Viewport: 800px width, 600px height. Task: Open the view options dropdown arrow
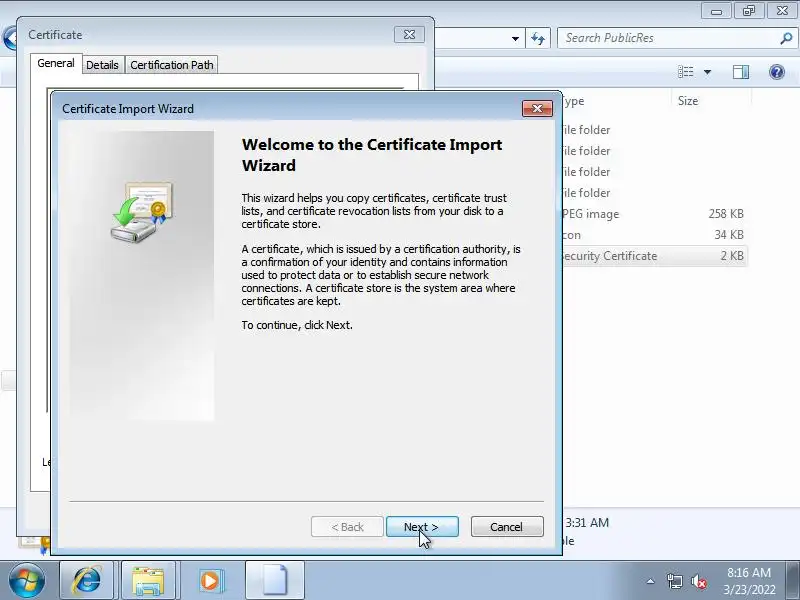point(707,72)
